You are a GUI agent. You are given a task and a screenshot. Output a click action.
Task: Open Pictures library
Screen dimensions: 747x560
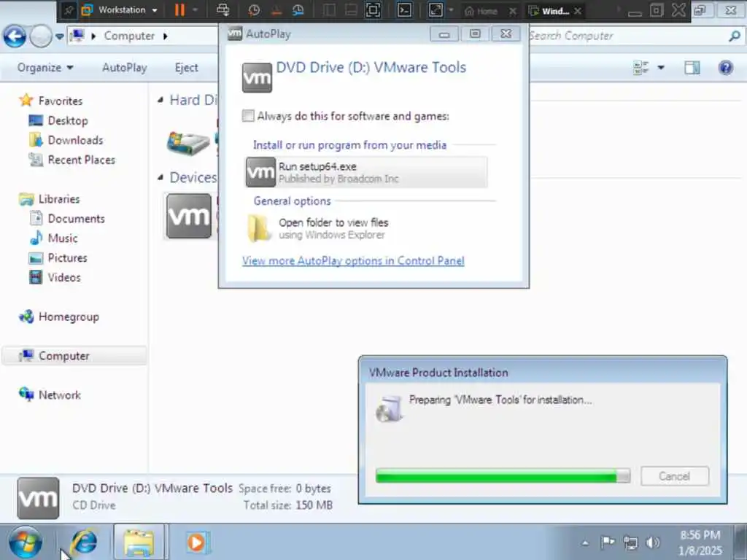tap(67, 257)
